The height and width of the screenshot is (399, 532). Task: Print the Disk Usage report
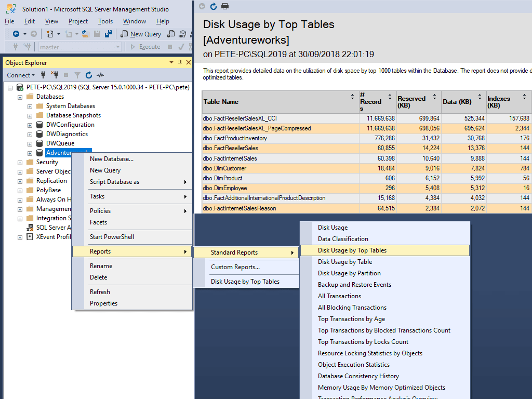coord(225,6)
